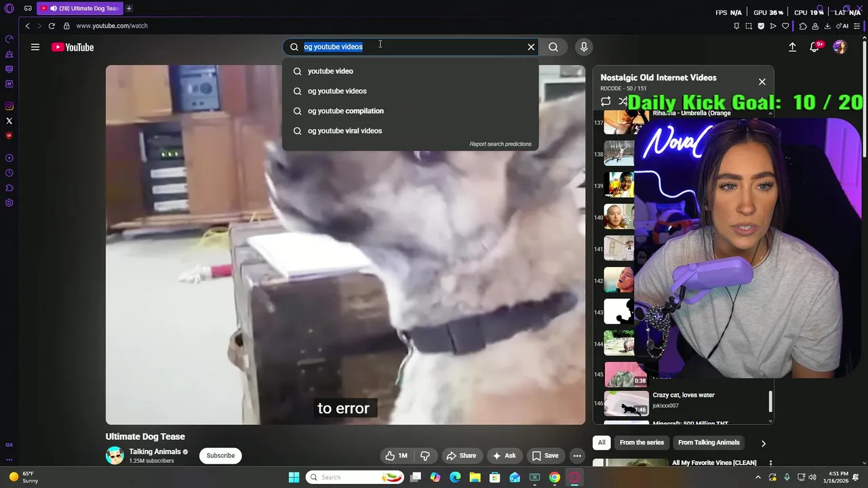868x488 pixels.
Task: Click the address bar URL www.youtube.com/watch
Action: click(112, 26)
